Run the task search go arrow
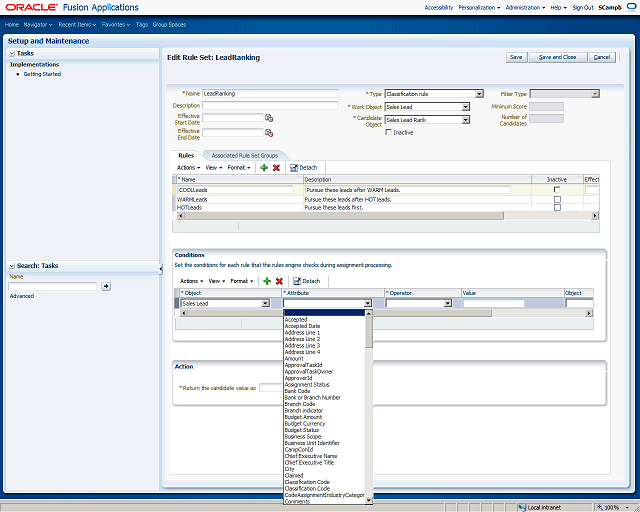640x512 pixels. click(x=106, y=286)
